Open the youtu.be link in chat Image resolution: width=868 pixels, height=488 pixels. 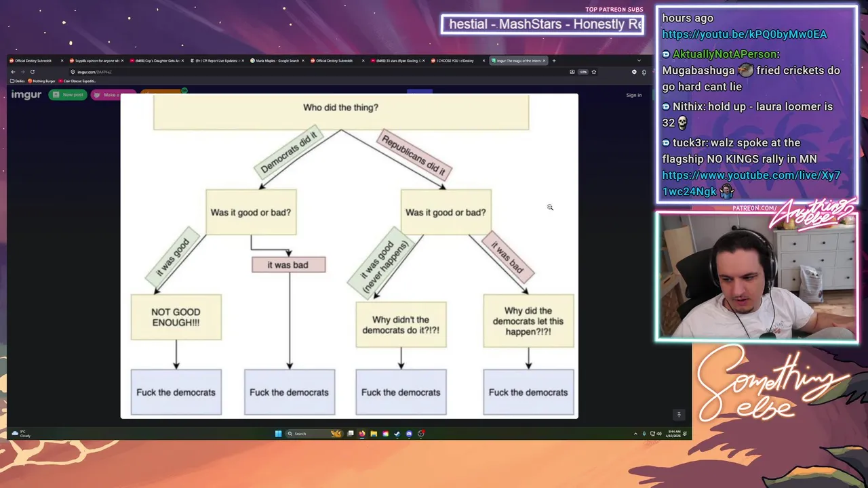[745, 35]
